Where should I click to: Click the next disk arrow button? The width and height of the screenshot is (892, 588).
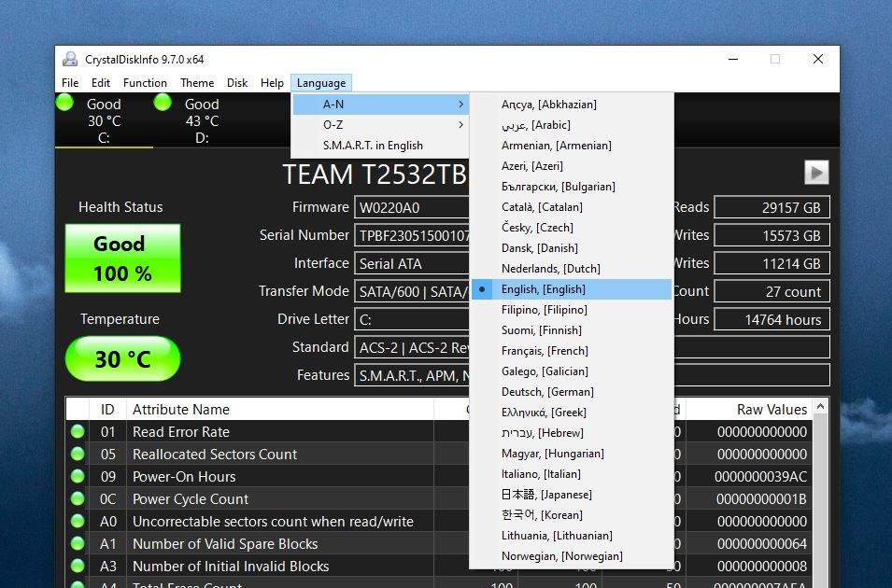coord(816,173)
